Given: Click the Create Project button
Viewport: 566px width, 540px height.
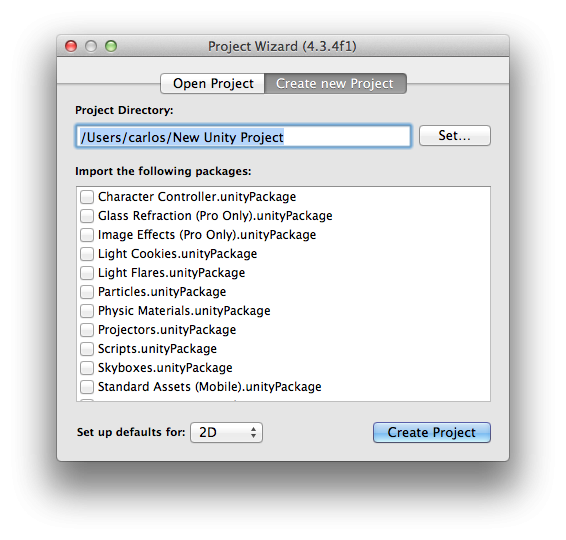Looking at the screenshot, I should [432, 432].
